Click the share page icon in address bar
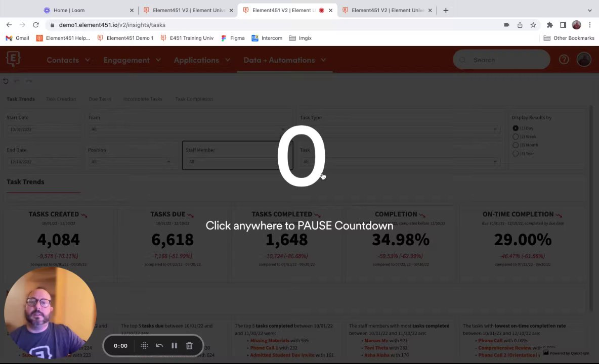Viewport: 599px width, 364px height. [520, 25]
